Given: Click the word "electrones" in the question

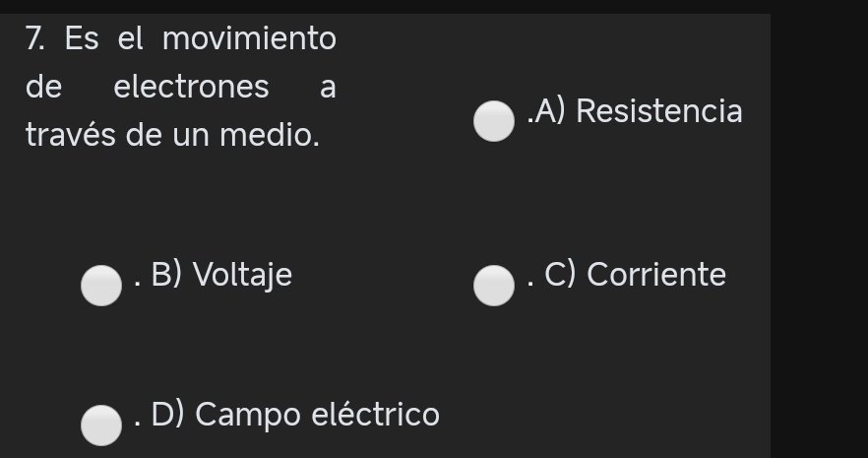Looking at the screenshot, I should (x=191, y=87).
